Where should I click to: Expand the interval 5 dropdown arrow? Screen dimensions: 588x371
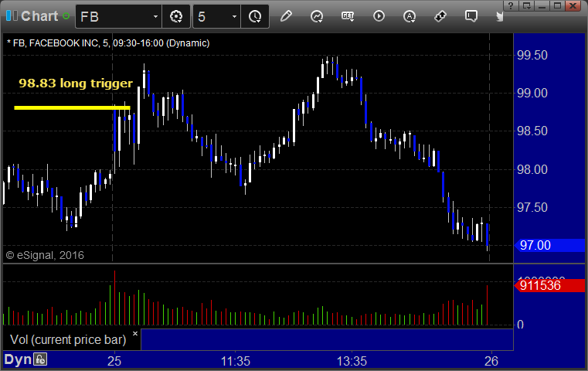pos(234,16)
